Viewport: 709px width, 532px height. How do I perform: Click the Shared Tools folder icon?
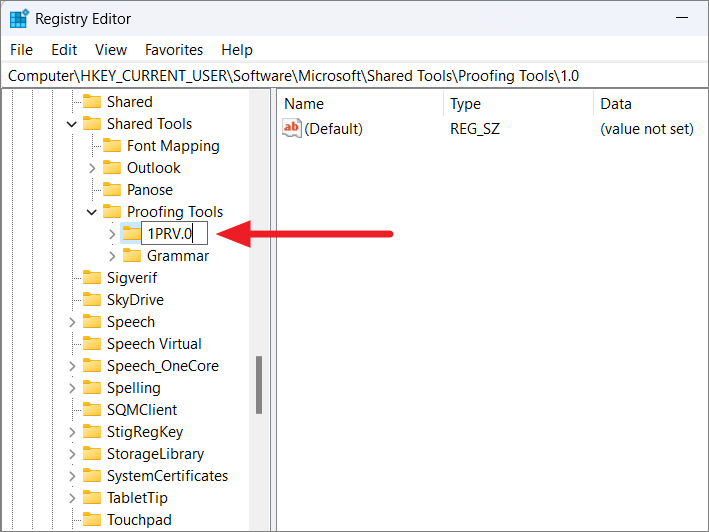point(92,123)
